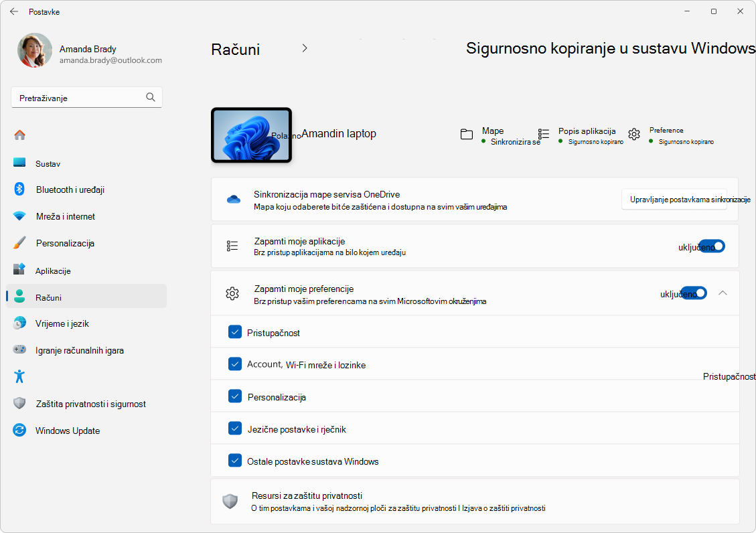Click the OneDrive cloud icon

click(233, 199)
